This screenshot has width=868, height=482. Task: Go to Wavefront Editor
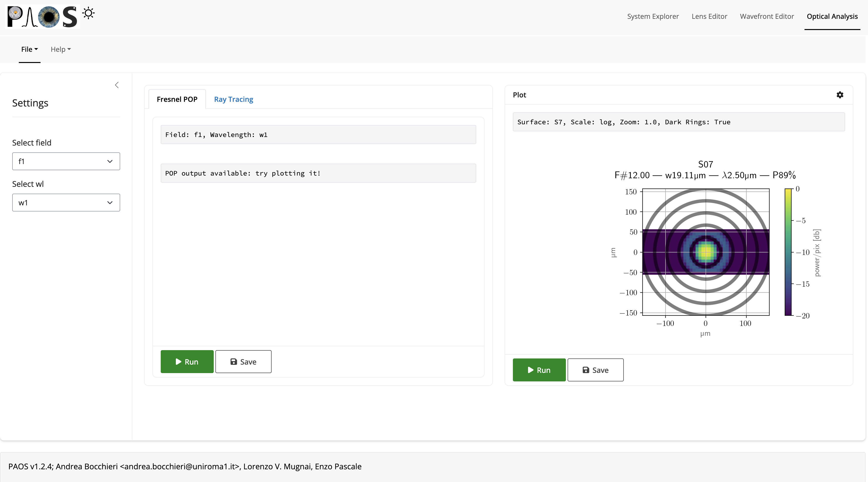[x=767, y=16]
